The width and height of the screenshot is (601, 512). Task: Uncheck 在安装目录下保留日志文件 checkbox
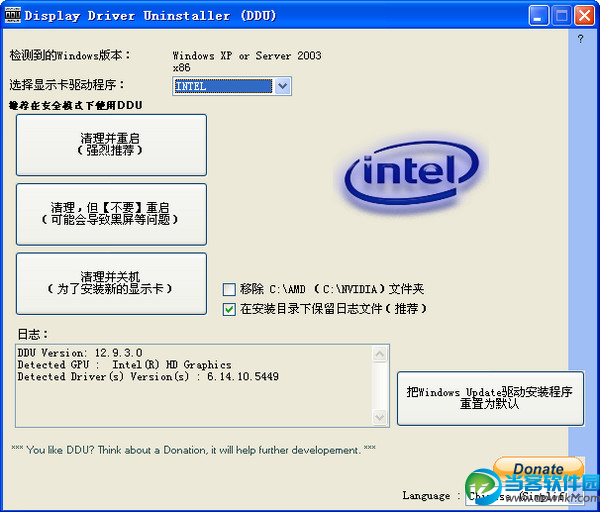[229, 309]
